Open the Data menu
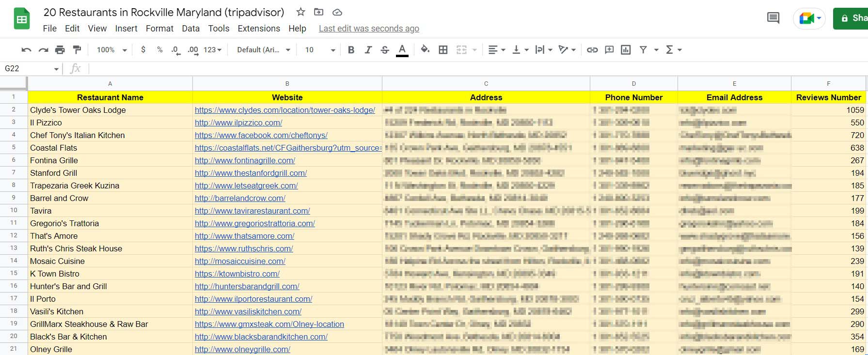This screenshot has width=868, height=355. tap(190, 29)
